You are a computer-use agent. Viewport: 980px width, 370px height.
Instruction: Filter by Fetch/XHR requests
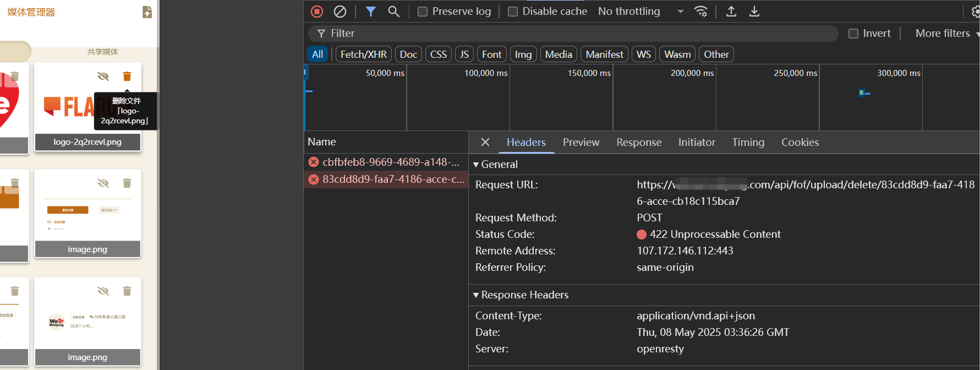pyautogui.click(x=364, y=55)
